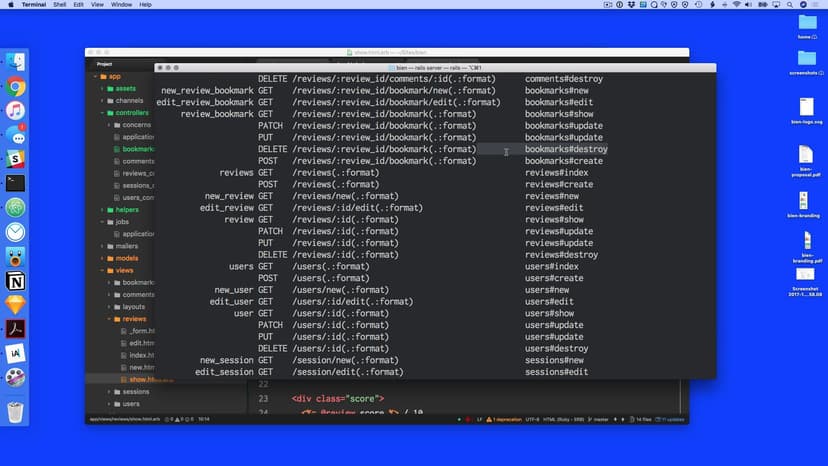Open the Trash in the dock
The height and width of the screenshot is (466, 828).
tap(15, 411)
